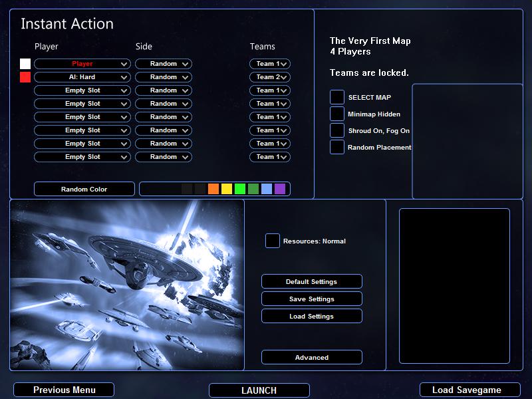
Task: Click the red AI color box
Action: [x=25, y=77]
